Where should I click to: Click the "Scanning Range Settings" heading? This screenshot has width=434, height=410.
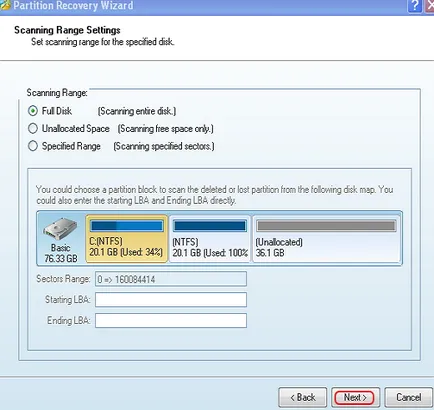pos(67,30)
